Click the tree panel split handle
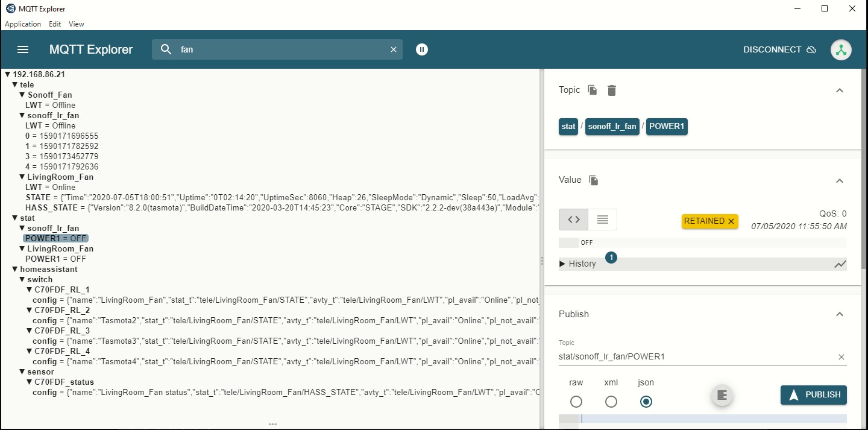The image size is (868, 430). [542, 260]
